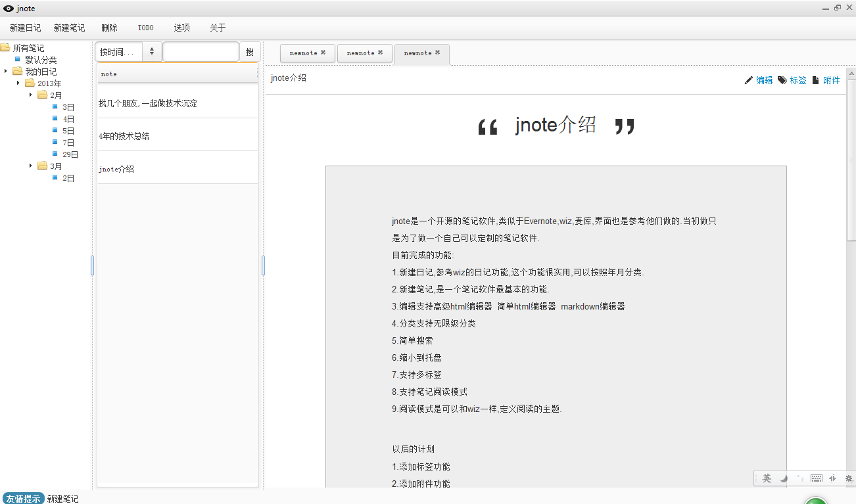Open the 2日 diary entry under 3月
The image size is (856, 504).
[68, 178]
